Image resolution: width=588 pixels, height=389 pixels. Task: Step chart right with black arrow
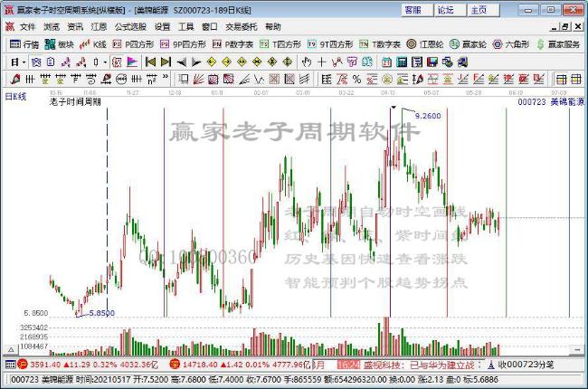pyautogui.click(x=196, y=62)
